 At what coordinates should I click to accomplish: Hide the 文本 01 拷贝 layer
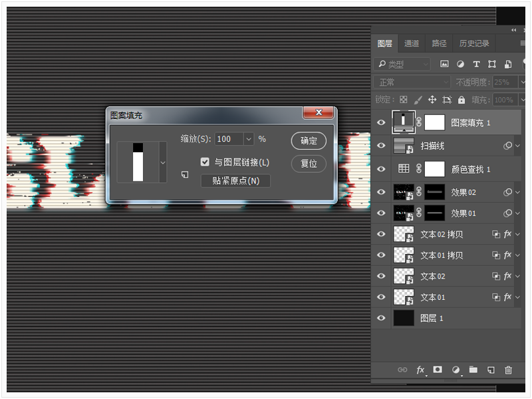tap(381, 255)
